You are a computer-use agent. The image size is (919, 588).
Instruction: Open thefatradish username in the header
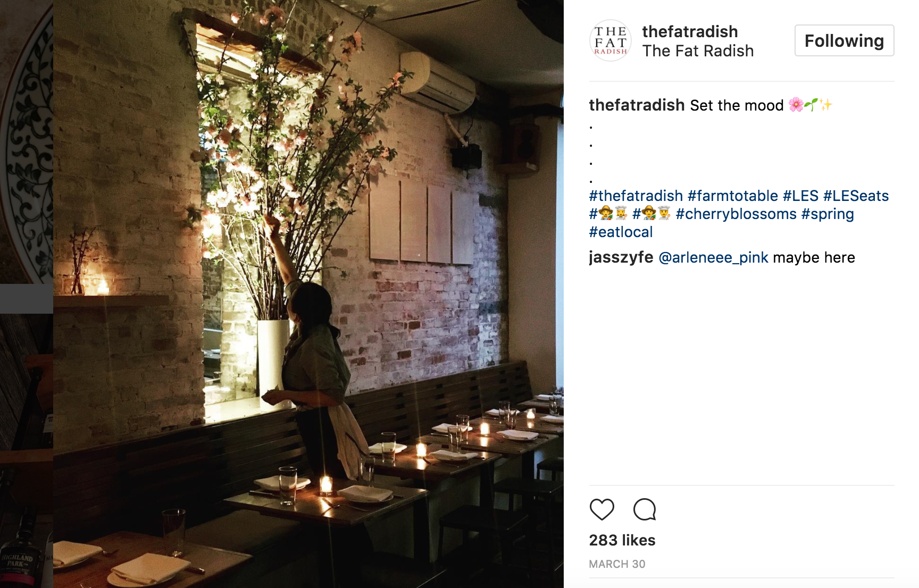tap(690, 31)
